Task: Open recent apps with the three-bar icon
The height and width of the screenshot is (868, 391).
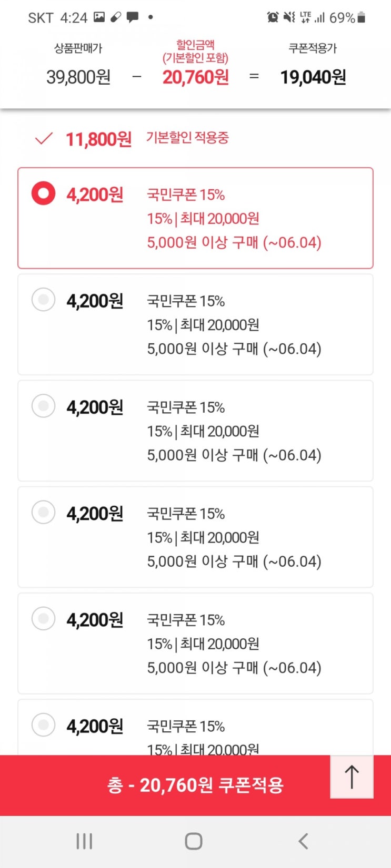Action: (84, 841)
